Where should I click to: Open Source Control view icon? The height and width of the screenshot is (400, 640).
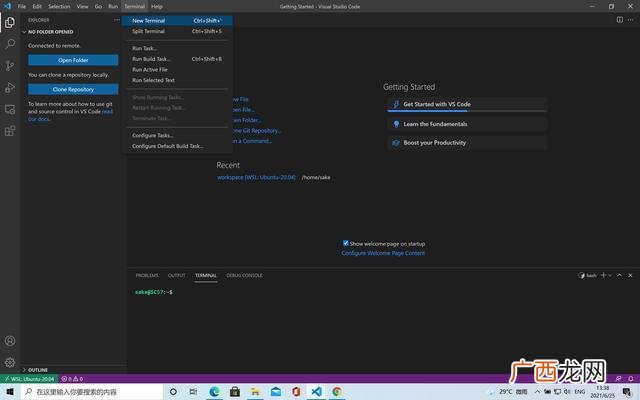10,66
